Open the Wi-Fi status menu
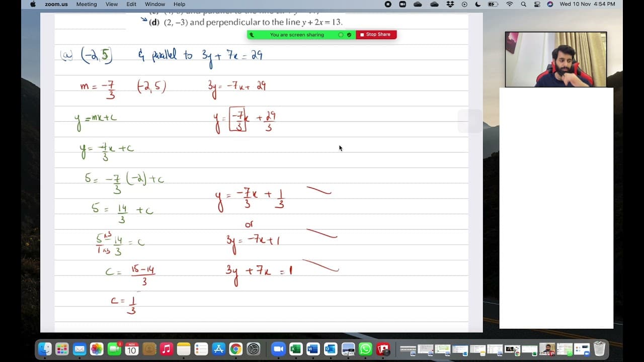Viewport: 644px width, 362px height. tap(510, 4)
